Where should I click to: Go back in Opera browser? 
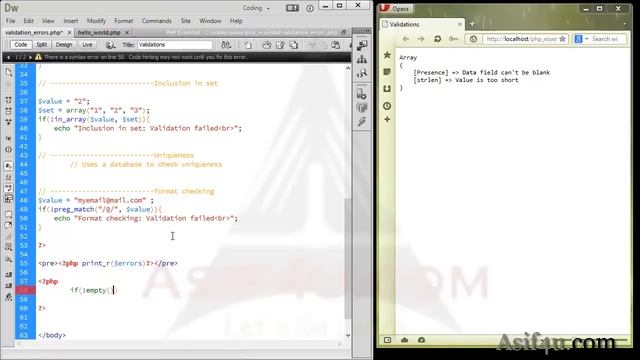[405, 39]
